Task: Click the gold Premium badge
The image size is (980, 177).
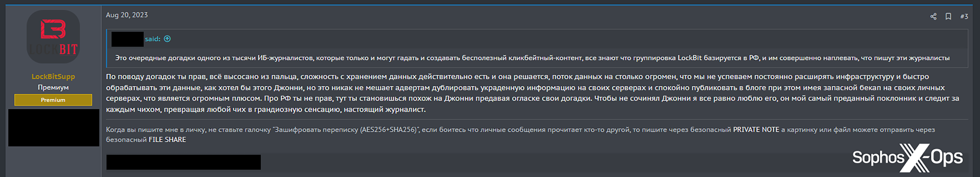Action: [53, 100]
